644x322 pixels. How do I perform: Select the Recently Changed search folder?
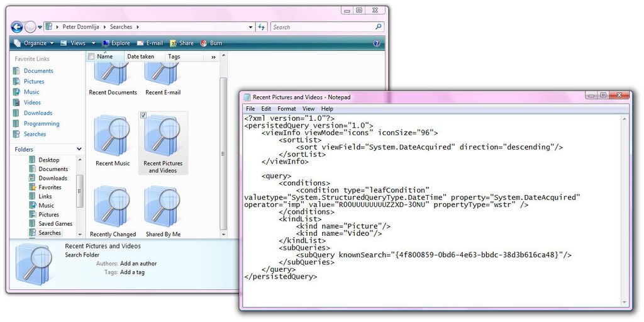tap(113, 211)
